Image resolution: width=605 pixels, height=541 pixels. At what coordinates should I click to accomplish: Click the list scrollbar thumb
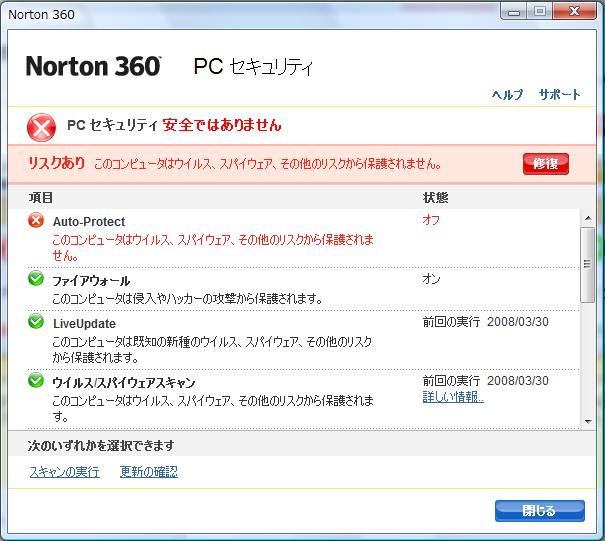click(x=588, y=265)
